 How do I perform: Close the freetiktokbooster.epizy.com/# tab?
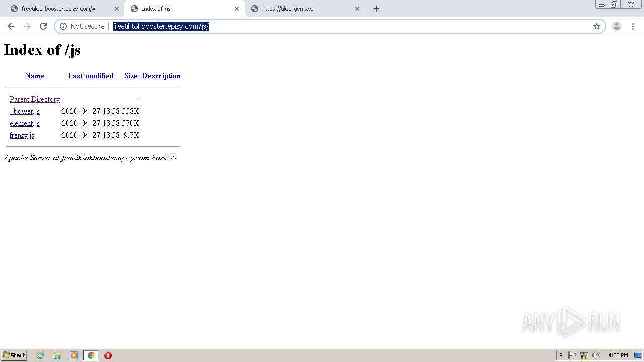(117, 9)
